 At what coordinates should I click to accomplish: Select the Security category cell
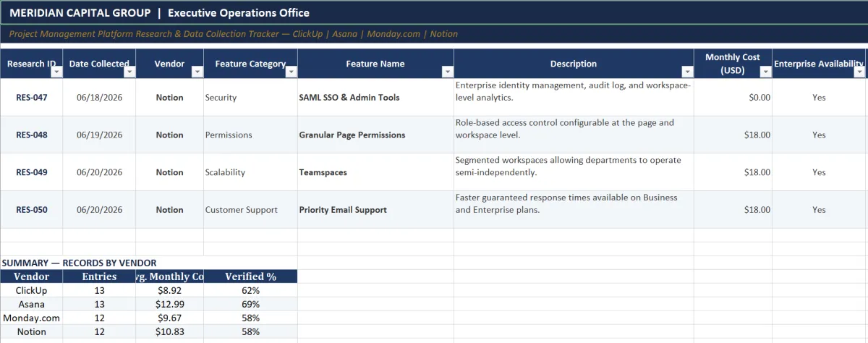pos(250,97)
